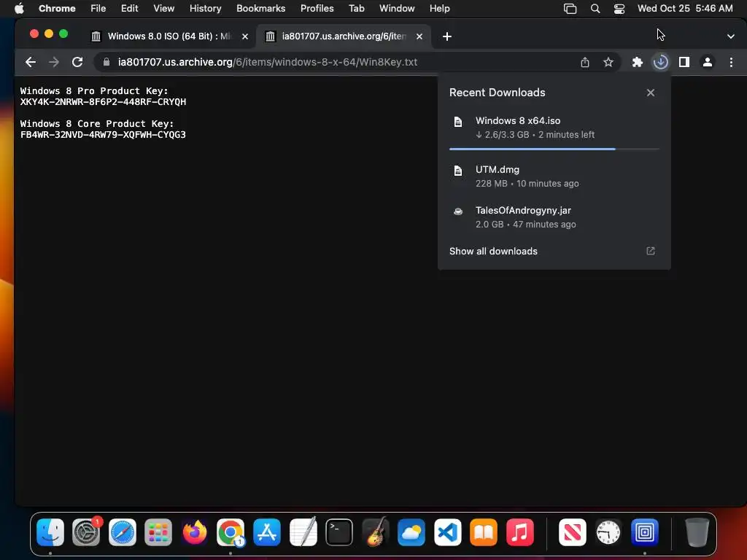Click the UTM.dmg file icon

point(458,171)
